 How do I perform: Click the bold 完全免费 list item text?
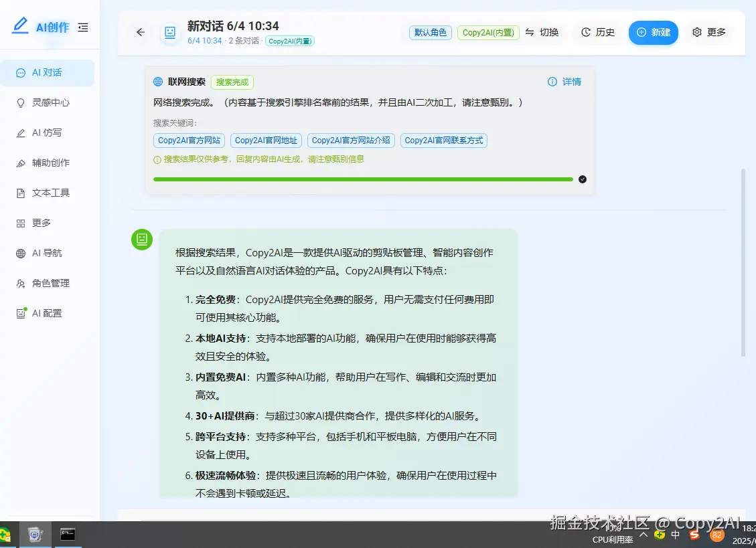(215, 300)
